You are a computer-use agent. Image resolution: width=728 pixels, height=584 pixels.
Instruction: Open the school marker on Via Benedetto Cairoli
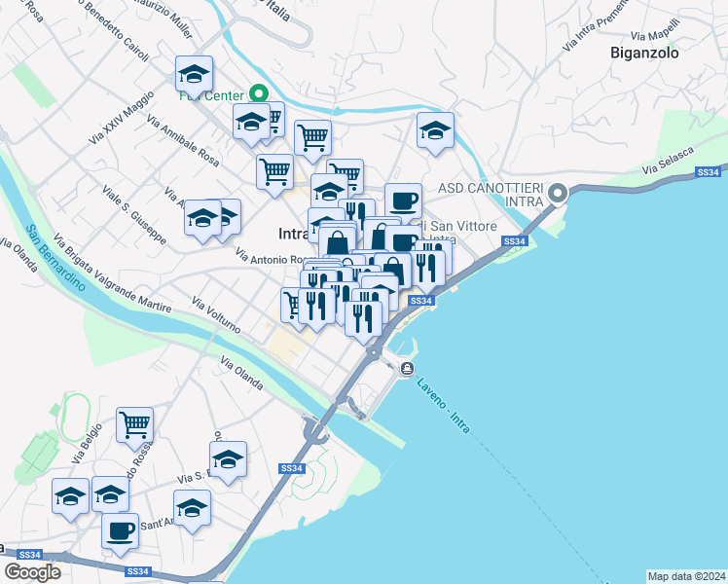[194, 76]
